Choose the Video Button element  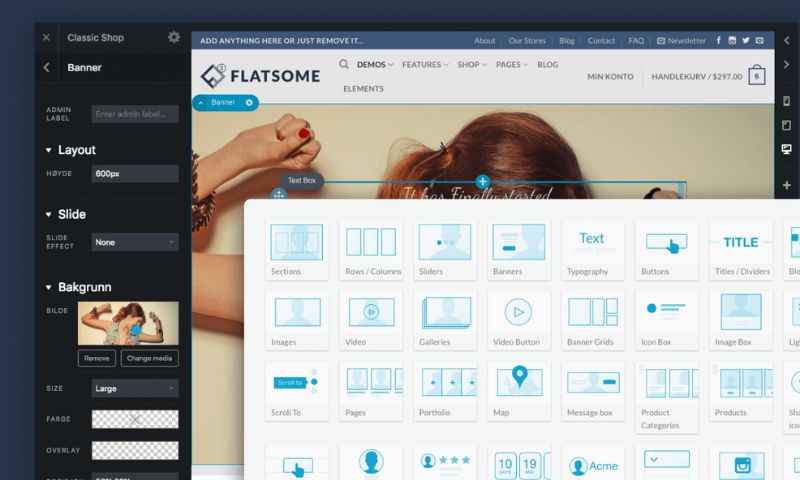coord(518,319)
